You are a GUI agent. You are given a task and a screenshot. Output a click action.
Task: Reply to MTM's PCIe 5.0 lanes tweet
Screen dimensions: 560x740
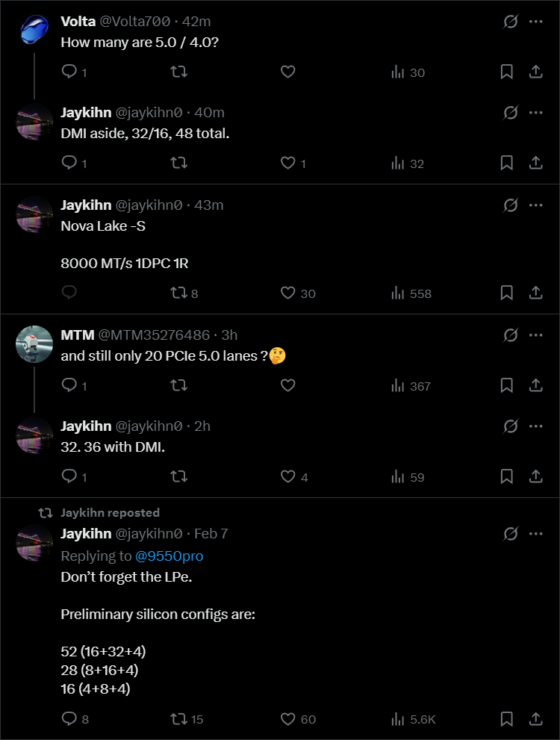(x=69, y=386)
